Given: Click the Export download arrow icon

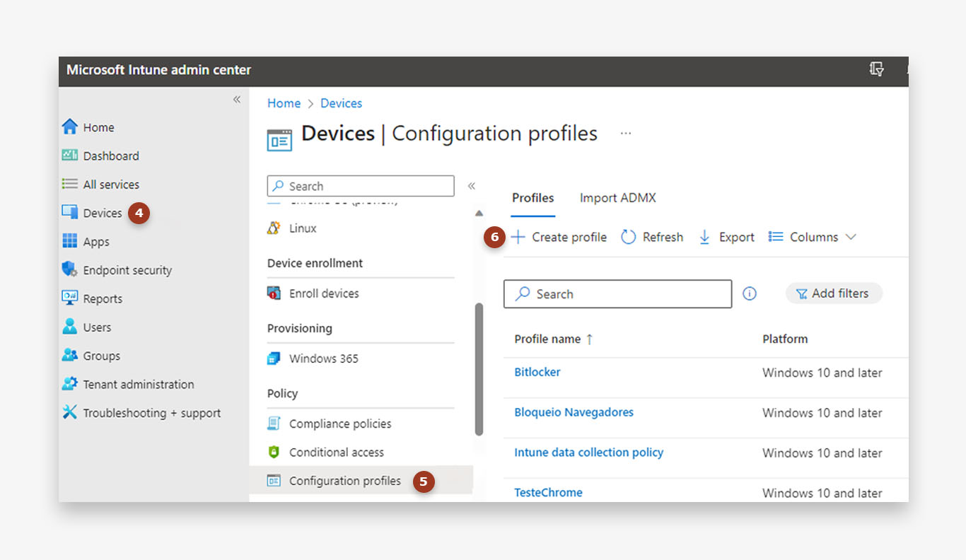Looking at the screenshot, I should (704, 237).
